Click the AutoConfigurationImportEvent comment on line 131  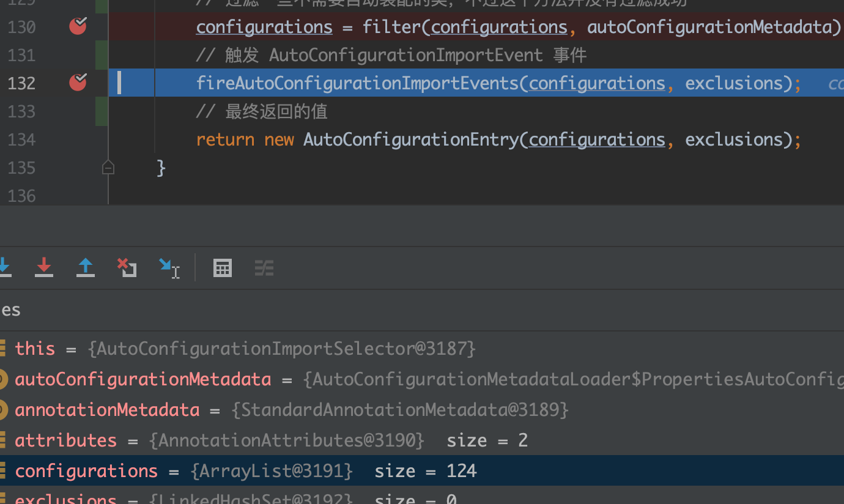coord(391,55)
